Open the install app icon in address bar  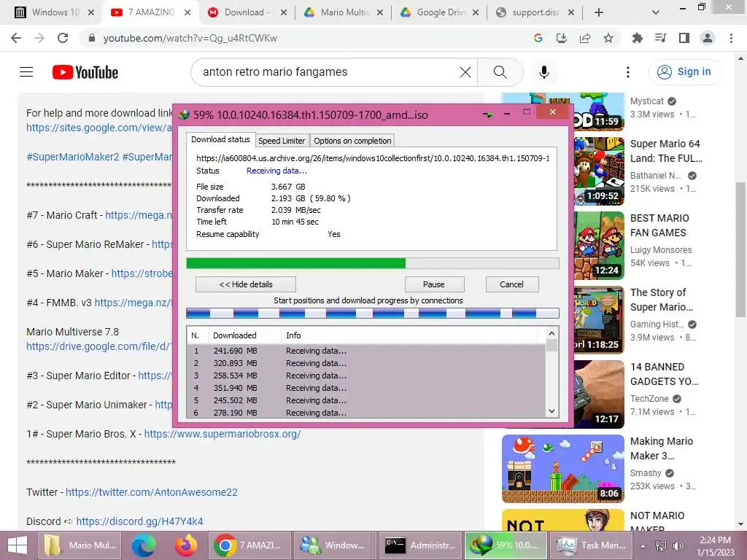tap(561, 38)
